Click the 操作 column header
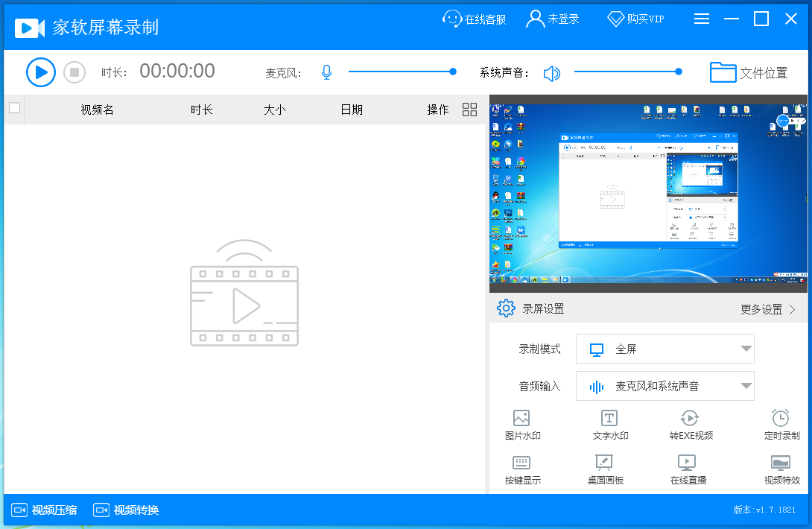The height and width of the screenshot is (529, 812). (x=437, y=110)
